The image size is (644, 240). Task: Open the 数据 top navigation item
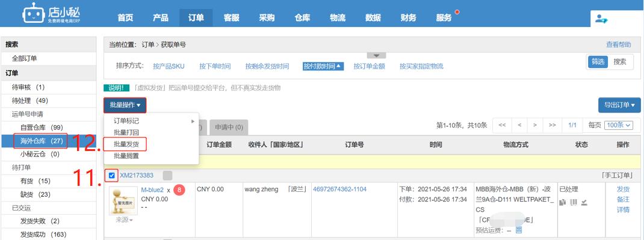coord(373,17)
